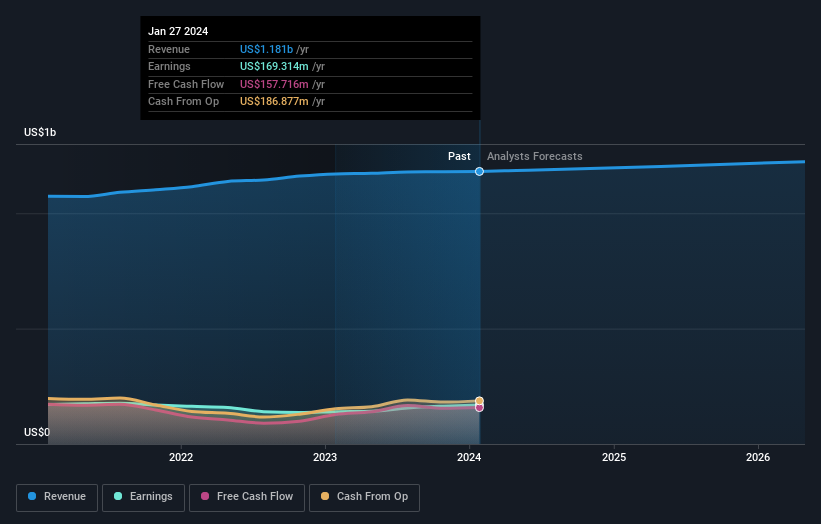
Task: Toggle the Revenue legend series
Action: pyautogui.click(x=57, y=497)
